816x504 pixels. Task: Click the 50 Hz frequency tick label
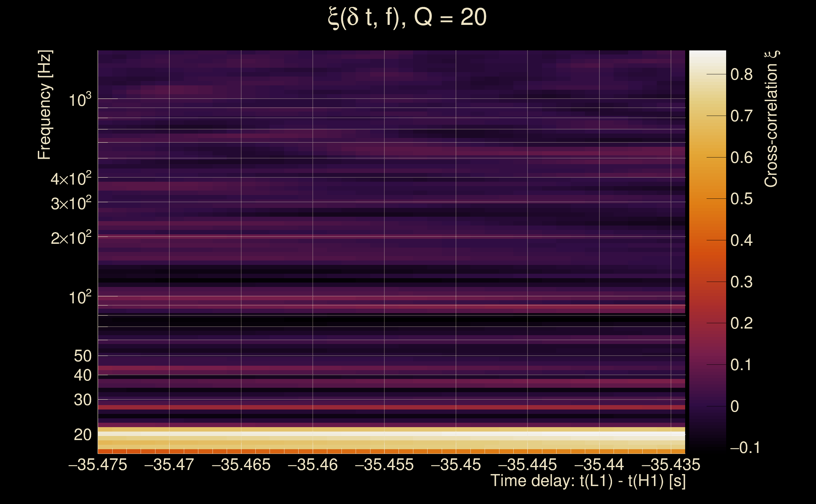click(x=82, y=356)
